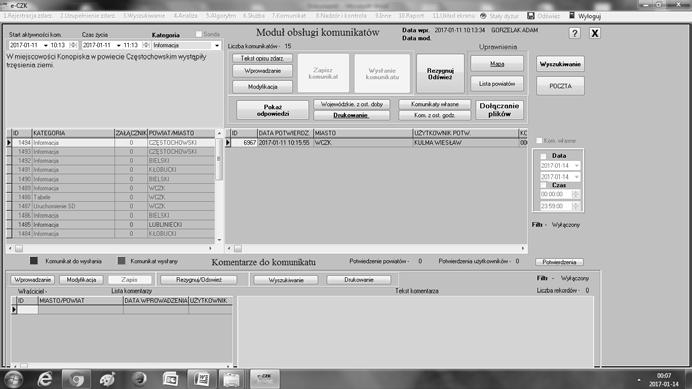Open help with the question mark icon

tap(574, 33)
